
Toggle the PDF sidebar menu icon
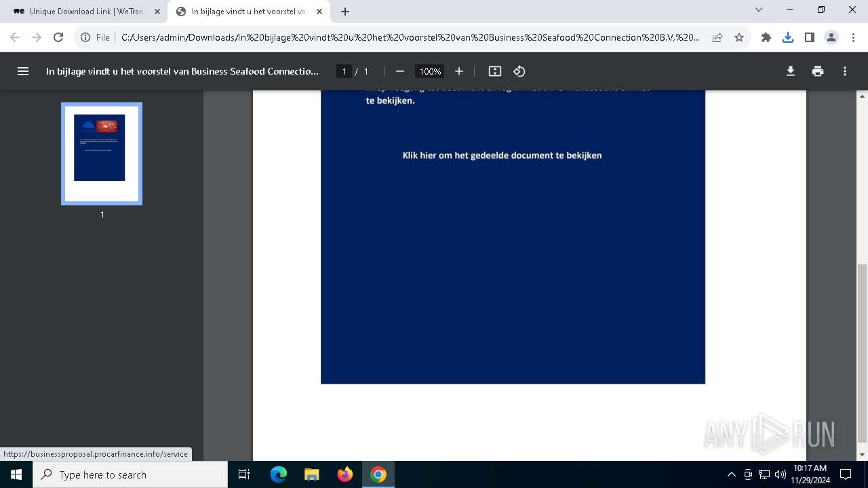point(23,71)
